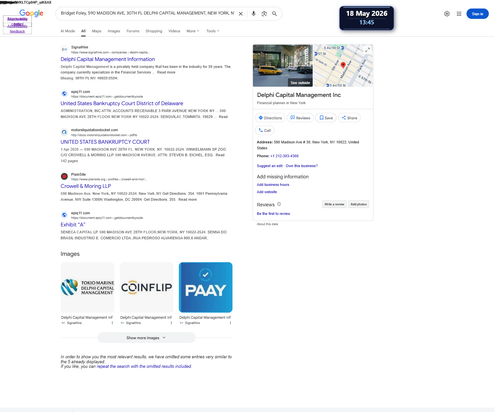The width and height of the screenshot is (500, 412).
Task: Click SignalHire site favicon
Action: coord(64,49)
